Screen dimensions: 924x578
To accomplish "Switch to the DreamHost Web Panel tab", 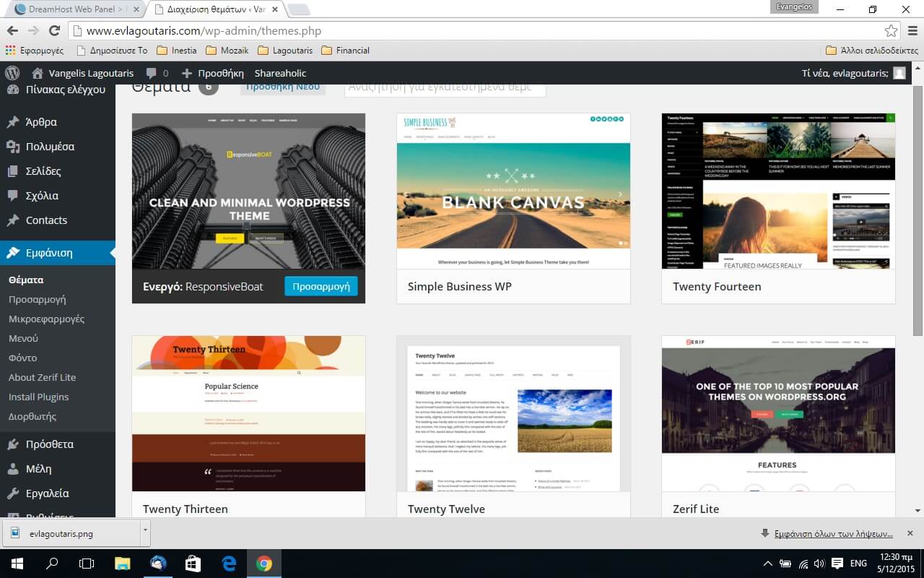I will click(76, 9).
